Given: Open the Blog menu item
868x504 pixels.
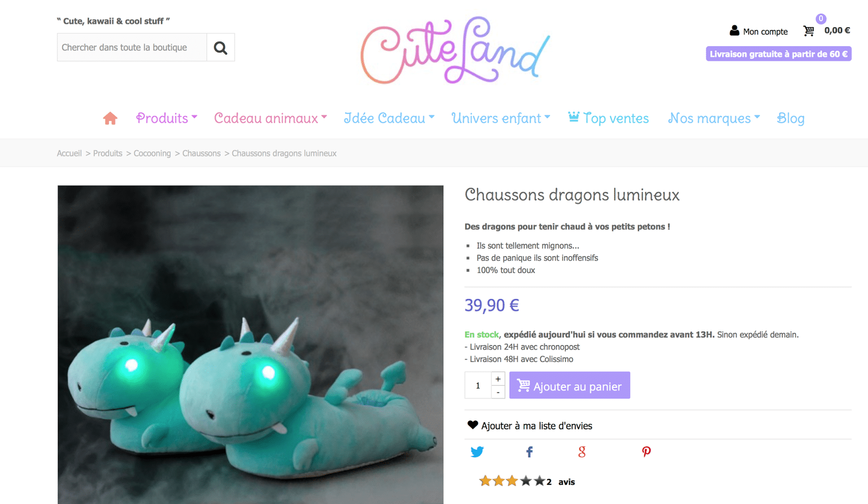Looking at the screenshot, I should coord(790,118).
